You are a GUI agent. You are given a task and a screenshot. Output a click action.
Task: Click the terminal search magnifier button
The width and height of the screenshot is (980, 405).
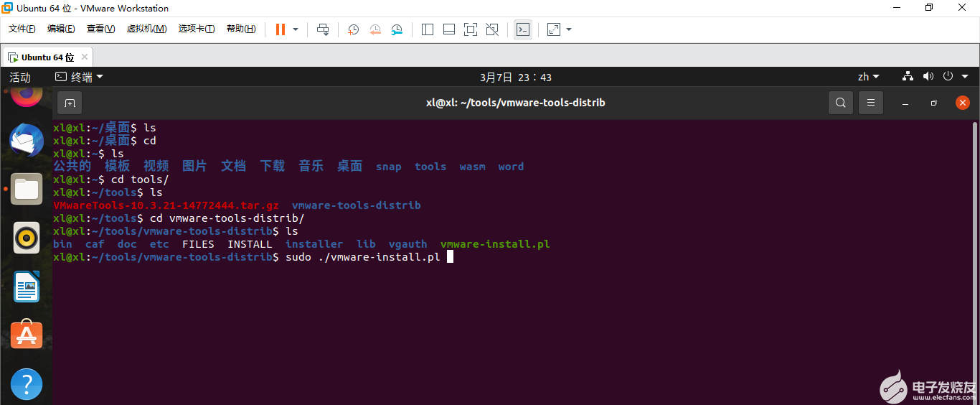(841, 103)
